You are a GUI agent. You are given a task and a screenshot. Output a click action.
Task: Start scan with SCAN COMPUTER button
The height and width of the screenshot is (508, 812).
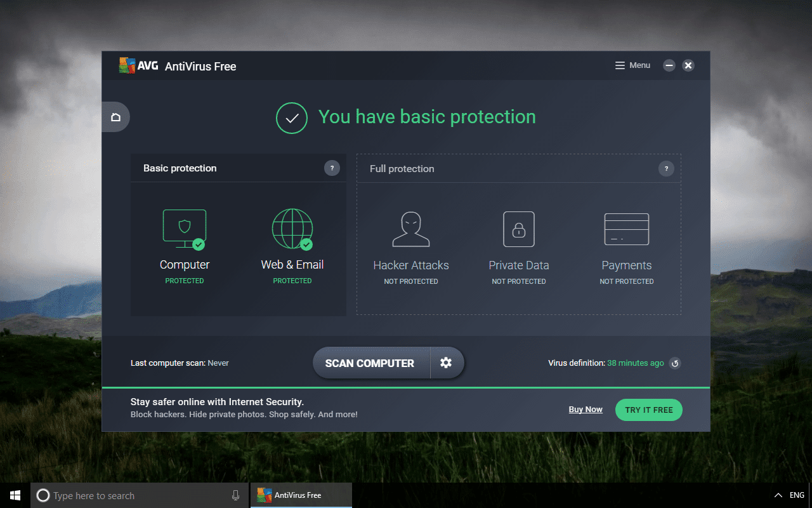click(x=371, y=363)
